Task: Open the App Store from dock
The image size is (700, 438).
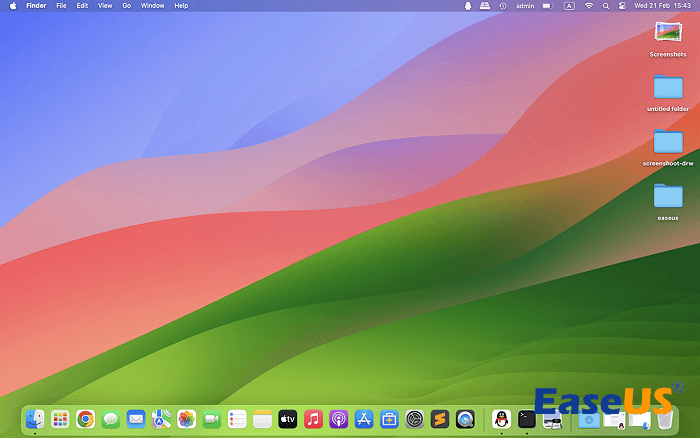Action: click(364, 419)
